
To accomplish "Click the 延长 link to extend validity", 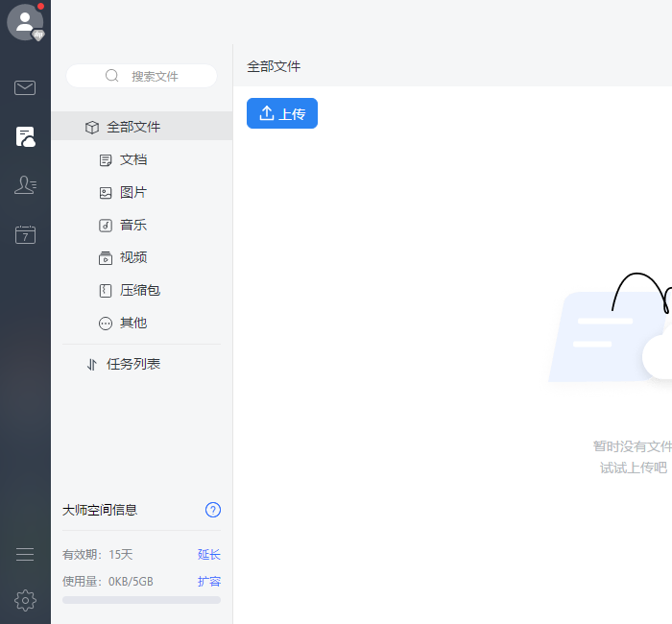I will (x=208, y=555).
